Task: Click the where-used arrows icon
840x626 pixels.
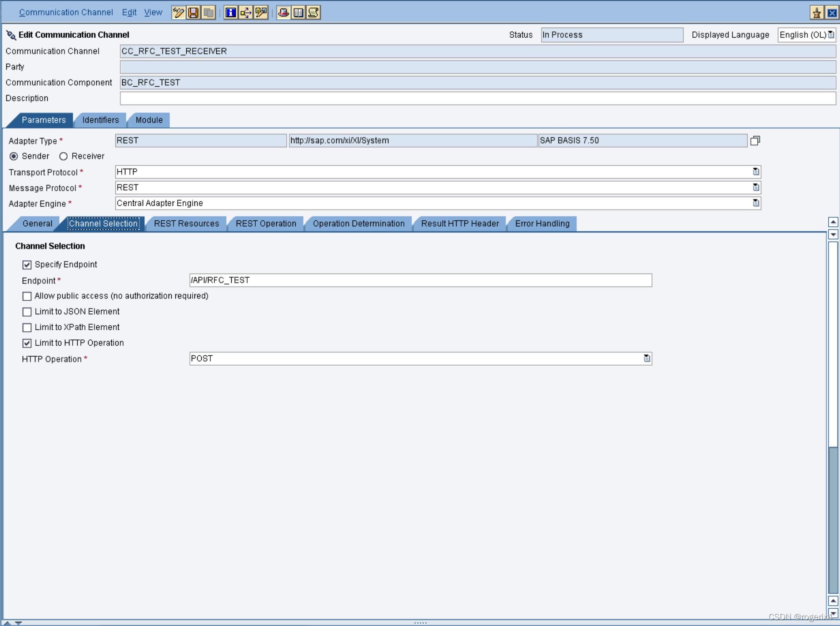Action: [246, 13]
